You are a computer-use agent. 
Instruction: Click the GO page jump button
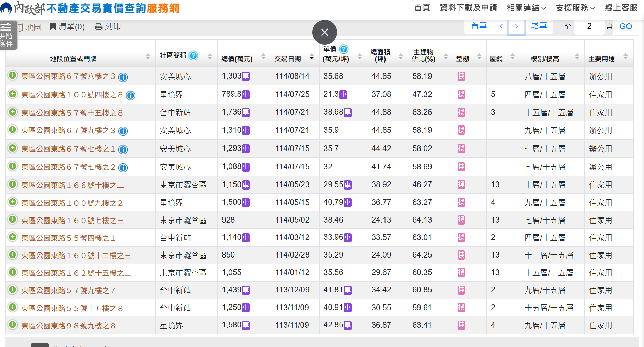pyautogui.click(x=625, y=26)
